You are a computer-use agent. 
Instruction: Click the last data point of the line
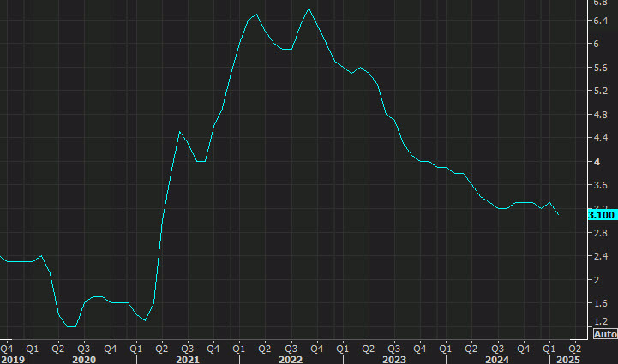(x=559, y=214)
